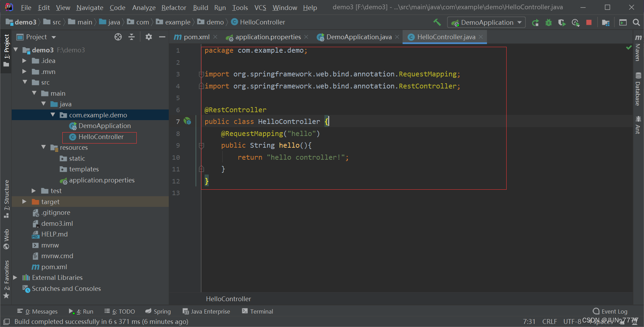644x327 pixels.
Task: Open the Navigate menu
Action: (x=90, y=8)
